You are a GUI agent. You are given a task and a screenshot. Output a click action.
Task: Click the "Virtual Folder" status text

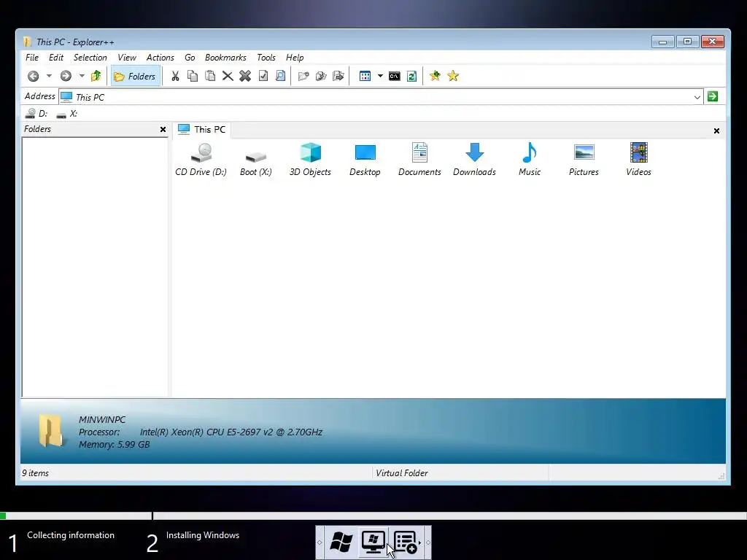pyautogui.click(x=402, y=473)
